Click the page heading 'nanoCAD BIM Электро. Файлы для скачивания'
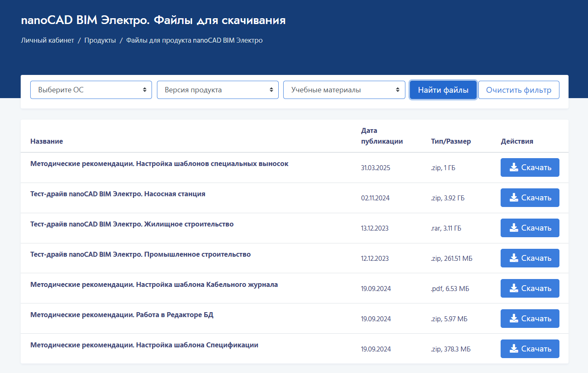The height and width of the screenshot is (373, 588). pyautogui.click(x=153, y=20)
